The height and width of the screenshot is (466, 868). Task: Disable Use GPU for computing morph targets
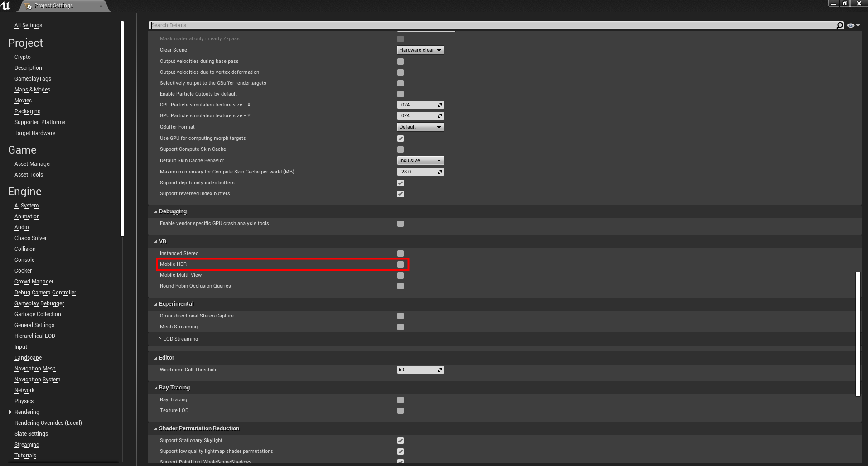click(400, 139)
